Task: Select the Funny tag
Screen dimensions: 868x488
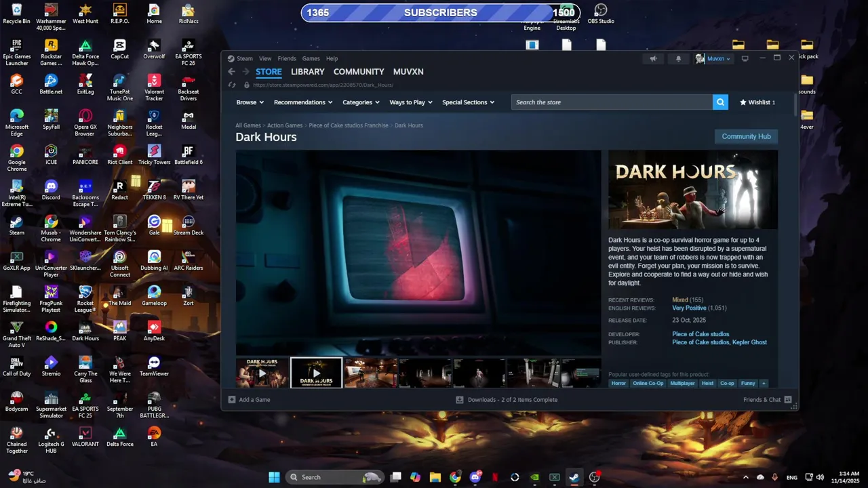Action: 748,384
